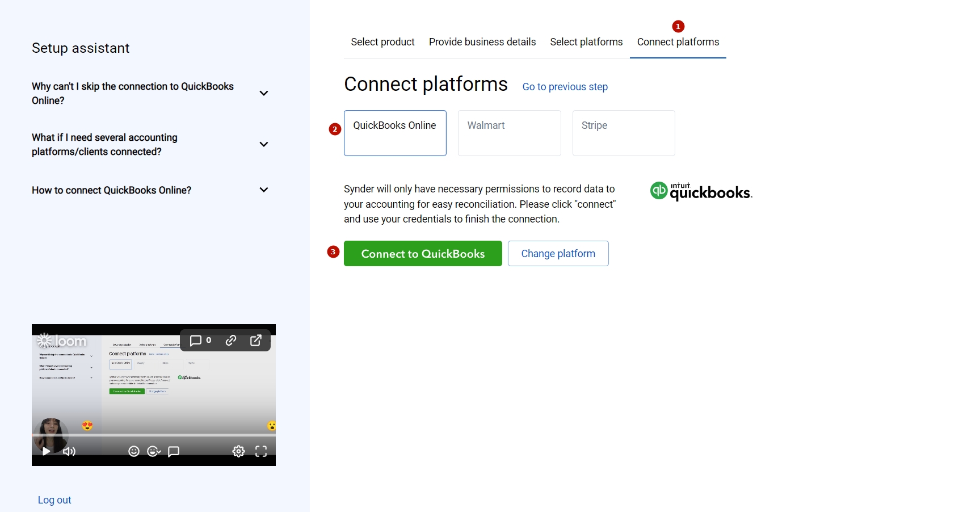Log out of the setup assistant
The width and height of the screenshot is (980, 512).
pos(54,500)
